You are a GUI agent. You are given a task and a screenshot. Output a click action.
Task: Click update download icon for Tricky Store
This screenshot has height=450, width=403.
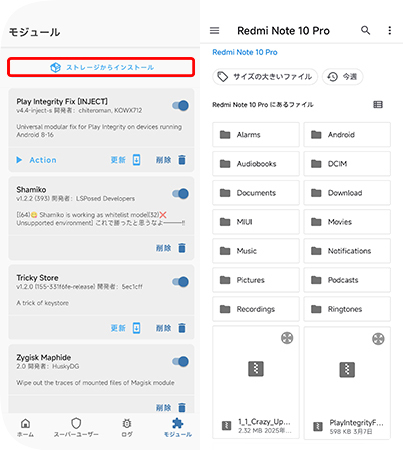click(137, 328)
